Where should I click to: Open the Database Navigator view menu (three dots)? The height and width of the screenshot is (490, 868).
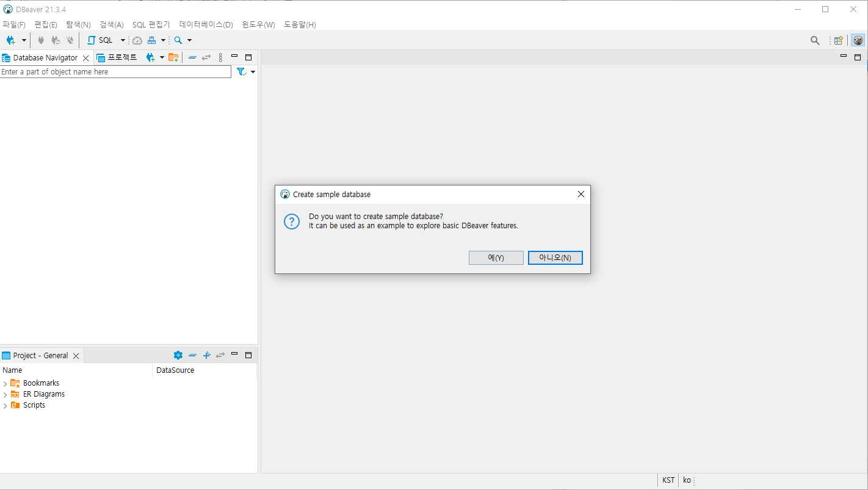(x=220, y=57)
